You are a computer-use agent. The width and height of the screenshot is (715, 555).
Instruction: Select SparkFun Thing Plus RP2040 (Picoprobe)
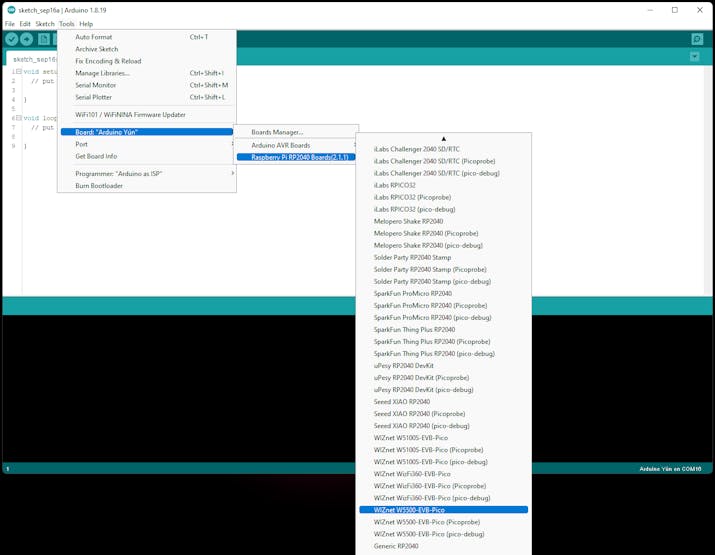(443, 342)
